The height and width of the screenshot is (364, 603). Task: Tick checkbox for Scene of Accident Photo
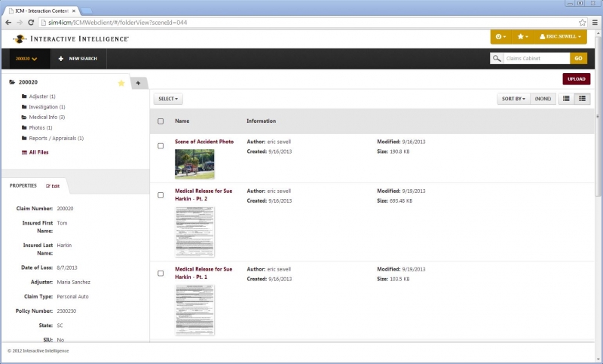pos(161,146)
